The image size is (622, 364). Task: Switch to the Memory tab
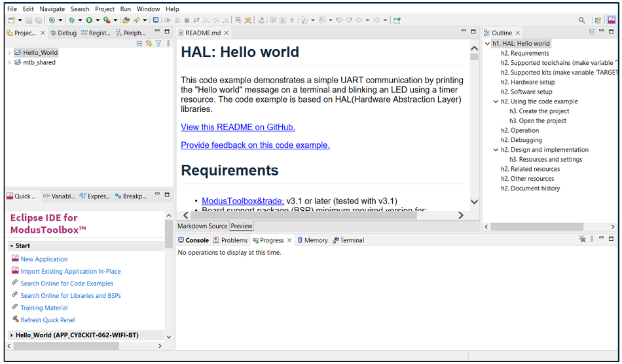point(312,240)
